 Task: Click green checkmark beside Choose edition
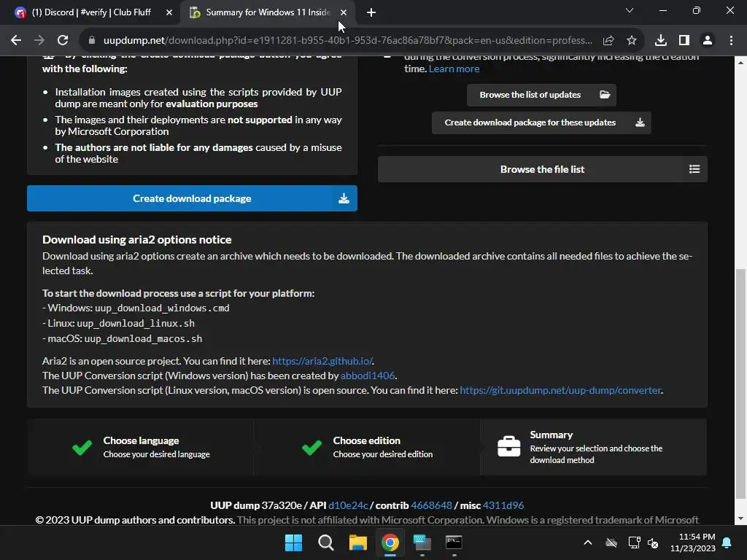312,447
